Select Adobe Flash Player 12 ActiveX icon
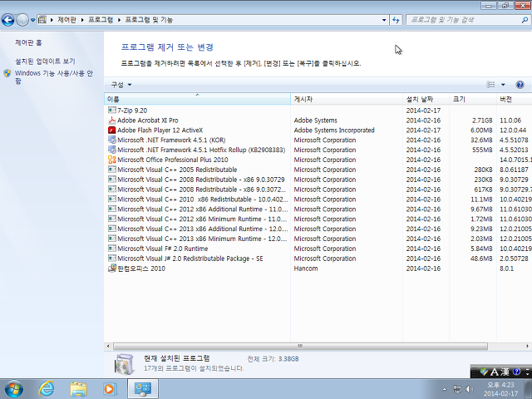Image resolution: width=532 pixels, height=399 pixels. click(111, 130)
